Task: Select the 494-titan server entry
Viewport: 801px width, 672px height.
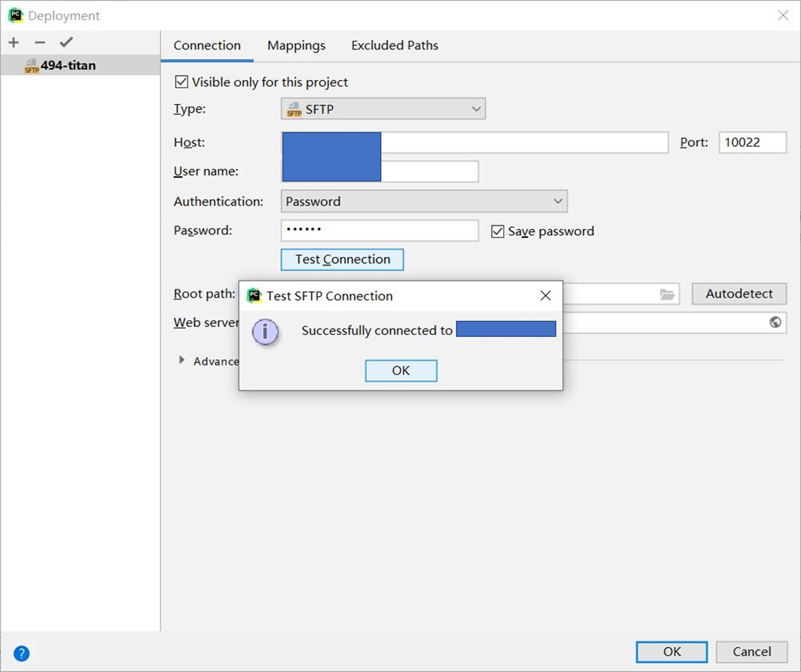Action: click(x=80, y=65)
